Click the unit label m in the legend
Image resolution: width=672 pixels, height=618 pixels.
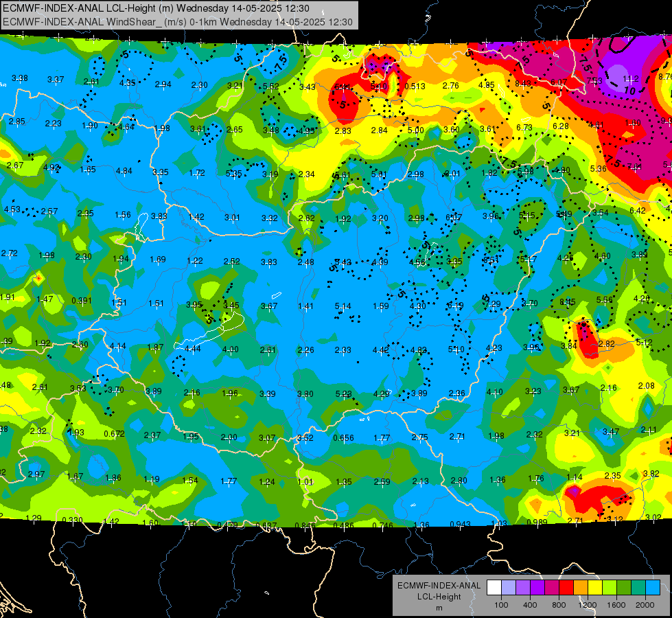tap(439, 608)
